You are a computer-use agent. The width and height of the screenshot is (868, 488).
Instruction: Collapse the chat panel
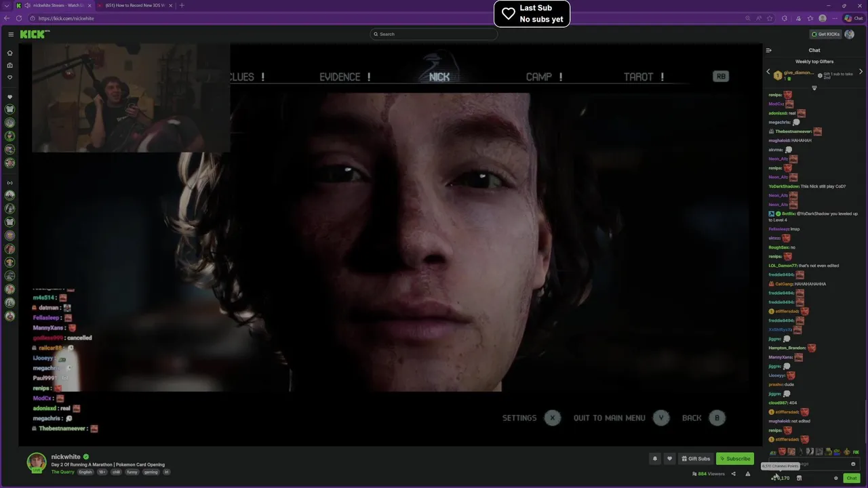click(768, 50)
